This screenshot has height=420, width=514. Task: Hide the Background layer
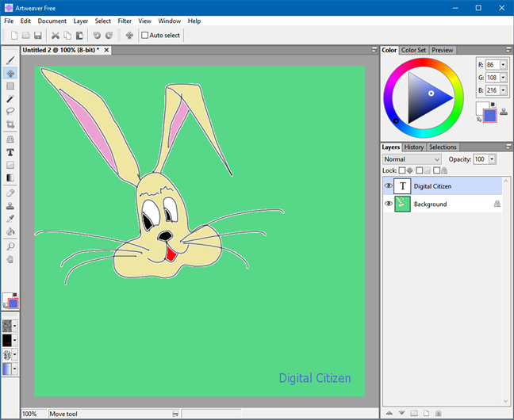pyautogui.click(x=388, y=204)
